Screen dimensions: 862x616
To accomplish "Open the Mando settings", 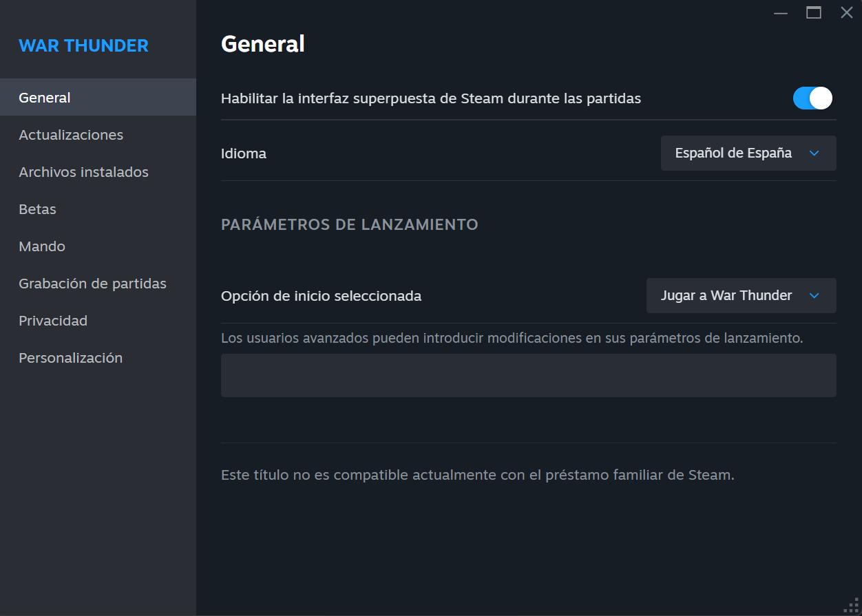I will point(42,246).
